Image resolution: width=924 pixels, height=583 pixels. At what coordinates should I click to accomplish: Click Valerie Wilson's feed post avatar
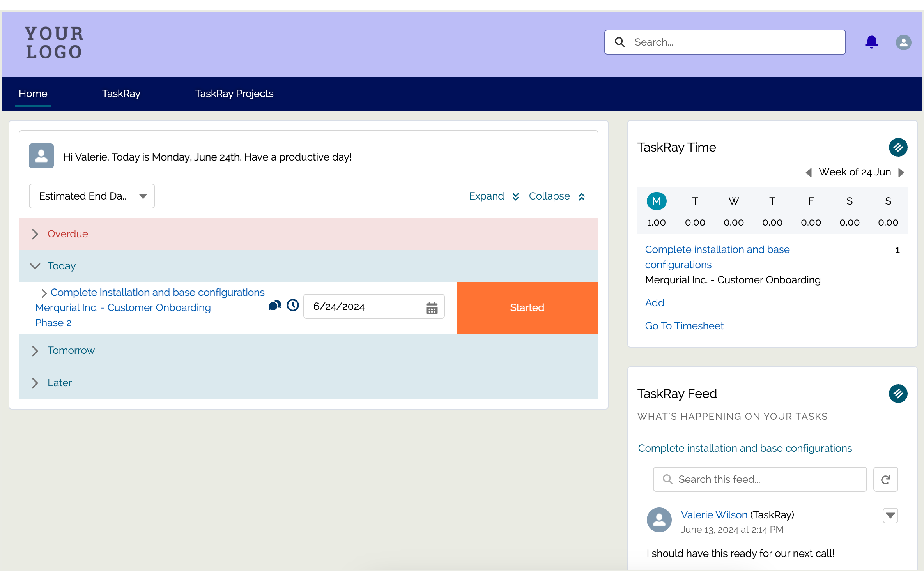point(659,520)
